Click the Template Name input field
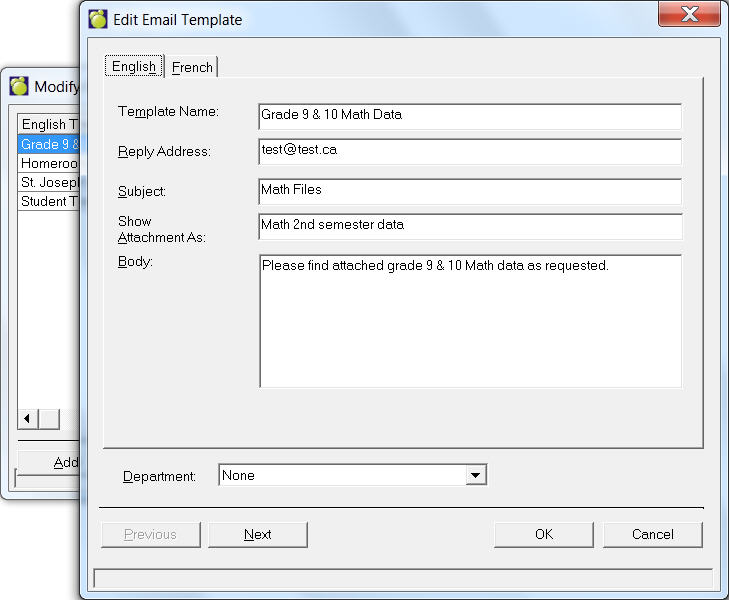 coord(469,115)
